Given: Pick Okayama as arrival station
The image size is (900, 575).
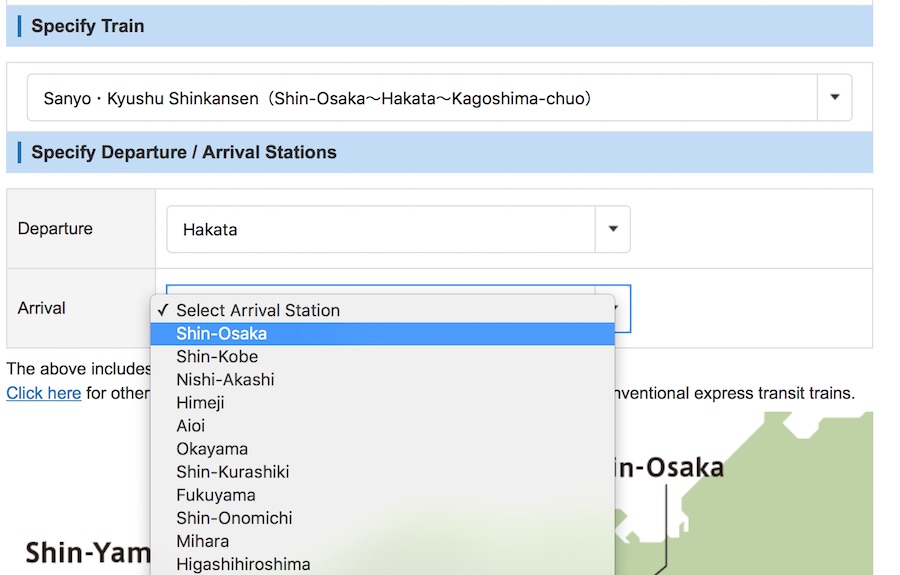Looking at the screenshot, I should (212, 449).
